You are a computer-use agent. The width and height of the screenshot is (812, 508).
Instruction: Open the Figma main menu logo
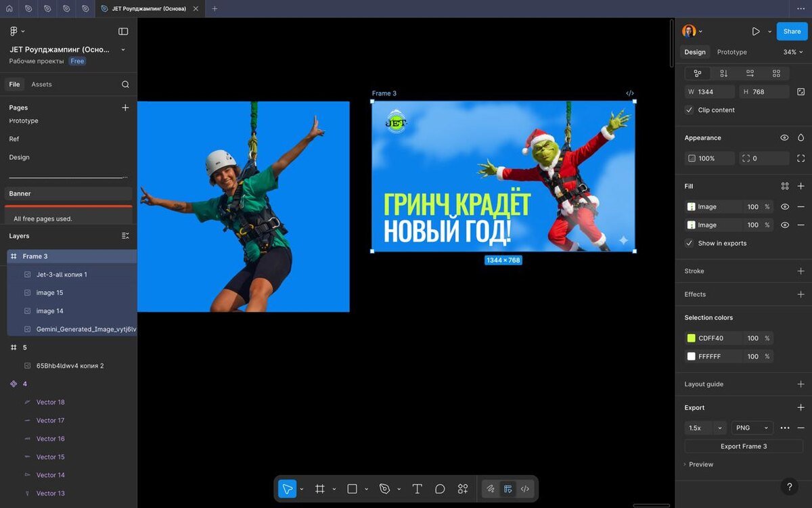click(14, 31)
